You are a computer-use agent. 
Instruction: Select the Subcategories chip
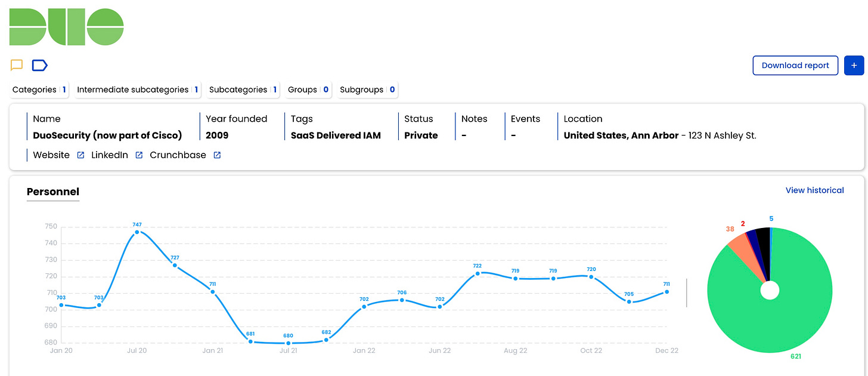pos(243,90)
